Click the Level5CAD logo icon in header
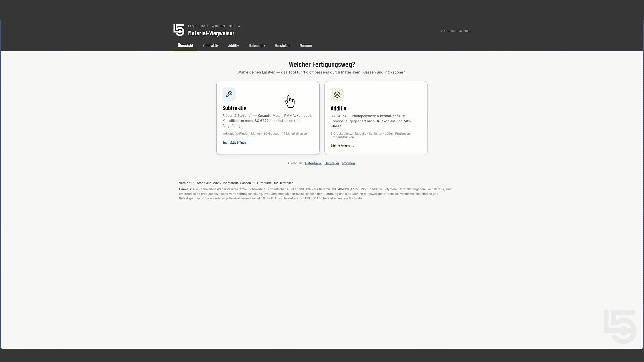644x362 pixels. coord(179,30)
